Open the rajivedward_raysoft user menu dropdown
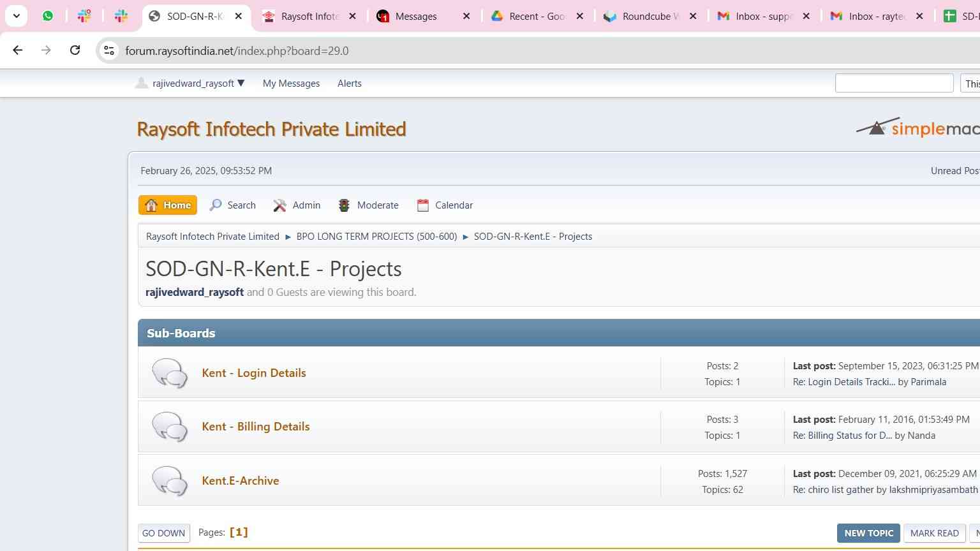 [198, 84]
